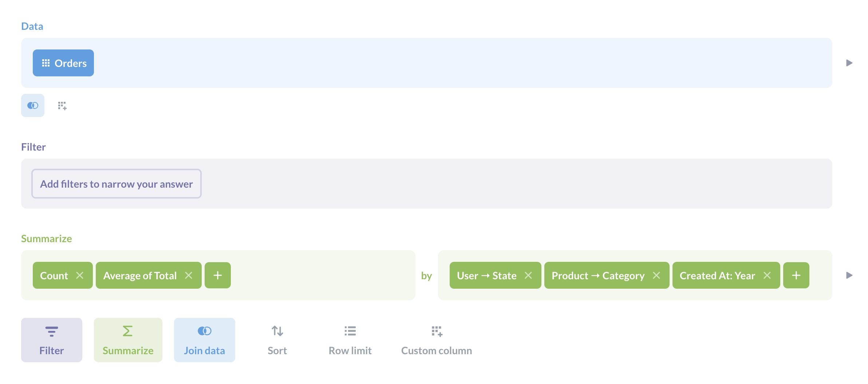Viewport: 868px width, 384px height.
Task: Click the join data icon below Orders
Action: (x=33, y=105)
